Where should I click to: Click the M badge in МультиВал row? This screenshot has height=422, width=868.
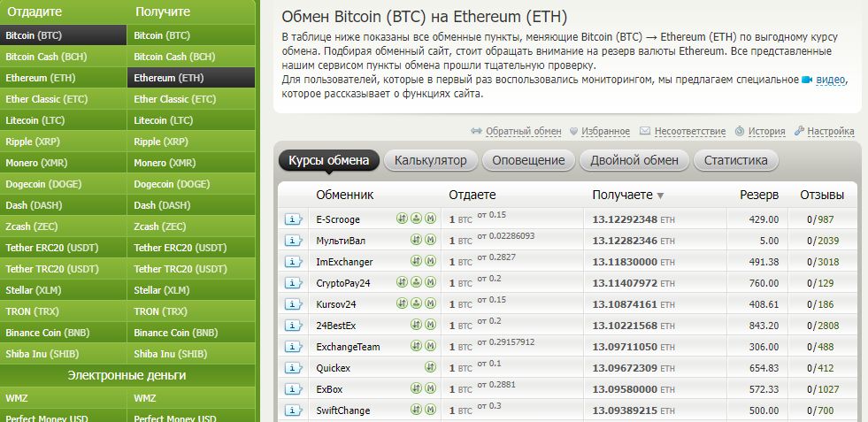click(x=430, y=240)
